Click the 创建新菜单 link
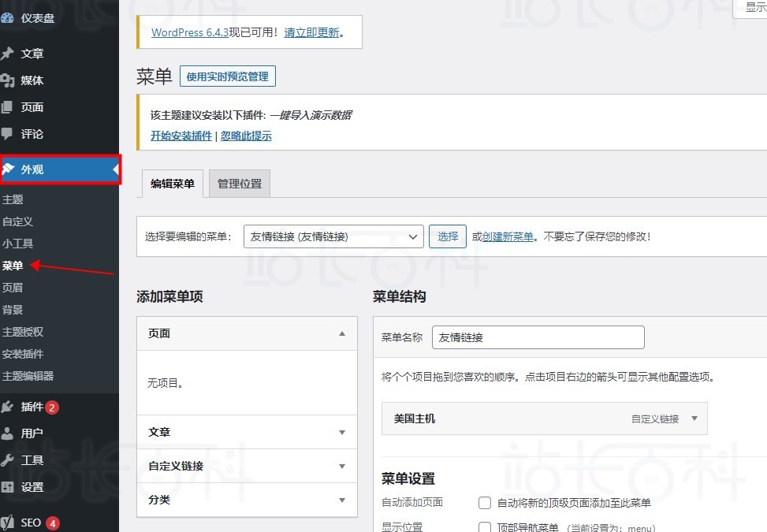Screen dimensions: 767x532 (508, 236)
